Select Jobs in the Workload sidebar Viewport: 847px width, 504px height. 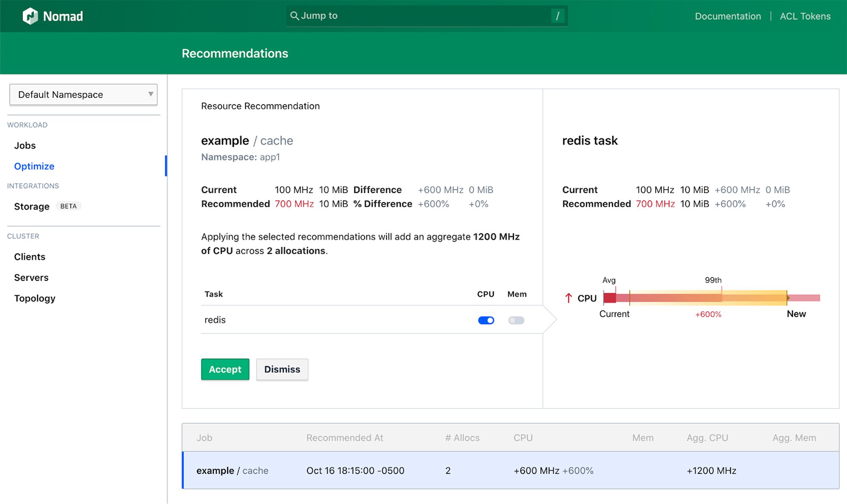(x=25, y=145)
